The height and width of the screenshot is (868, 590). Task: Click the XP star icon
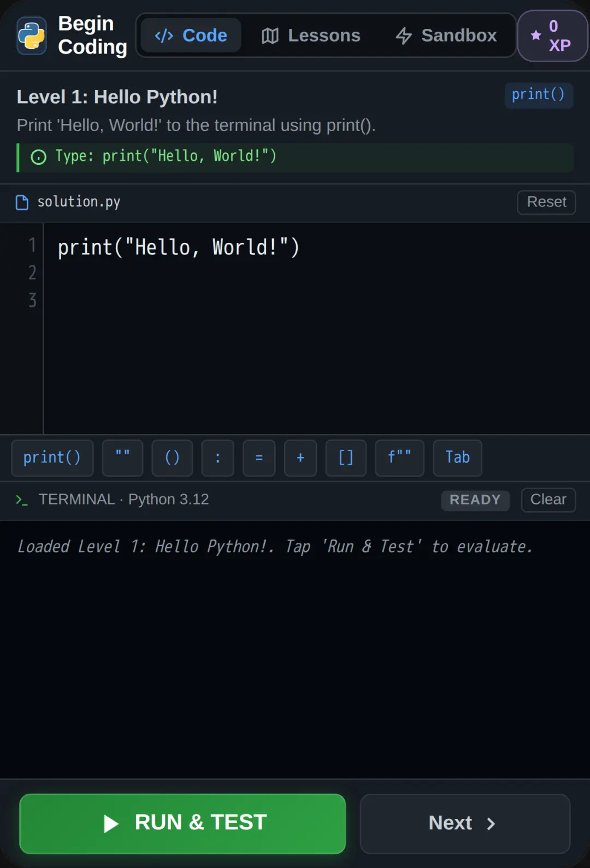[x=536, y=35]
